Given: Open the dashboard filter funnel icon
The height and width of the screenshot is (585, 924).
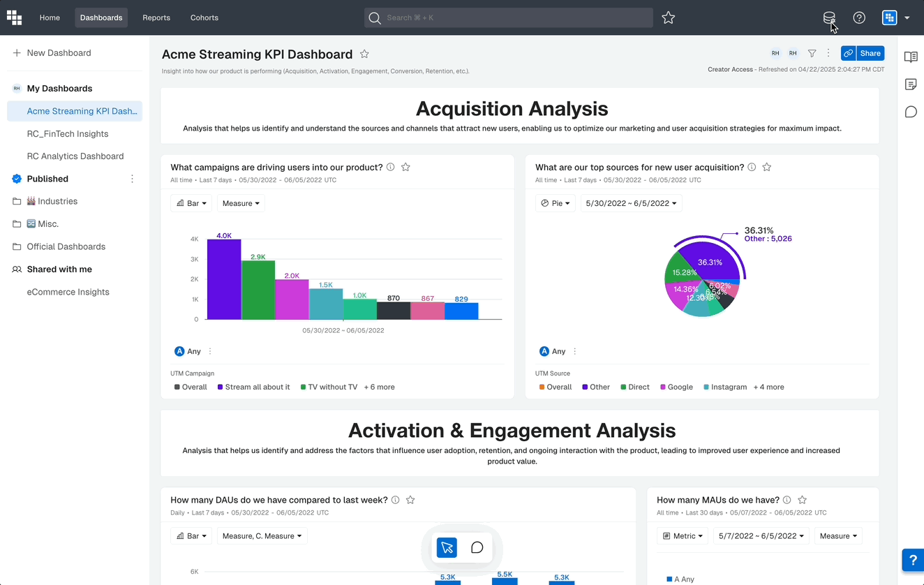Looking at the screenshot, I should tap(812, 53).
